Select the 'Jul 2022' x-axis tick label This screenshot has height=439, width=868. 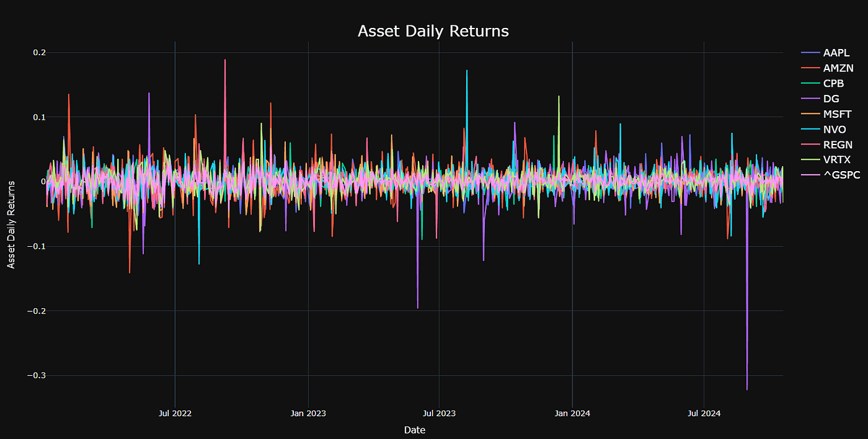[x=174, y=413]
